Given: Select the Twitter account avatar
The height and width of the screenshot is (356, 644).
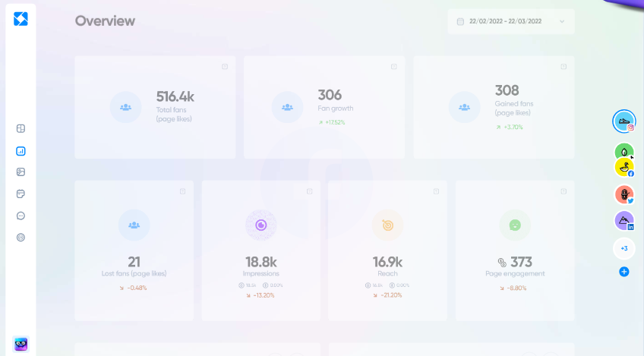Looking at the screenshot, I should coord(623,194).
